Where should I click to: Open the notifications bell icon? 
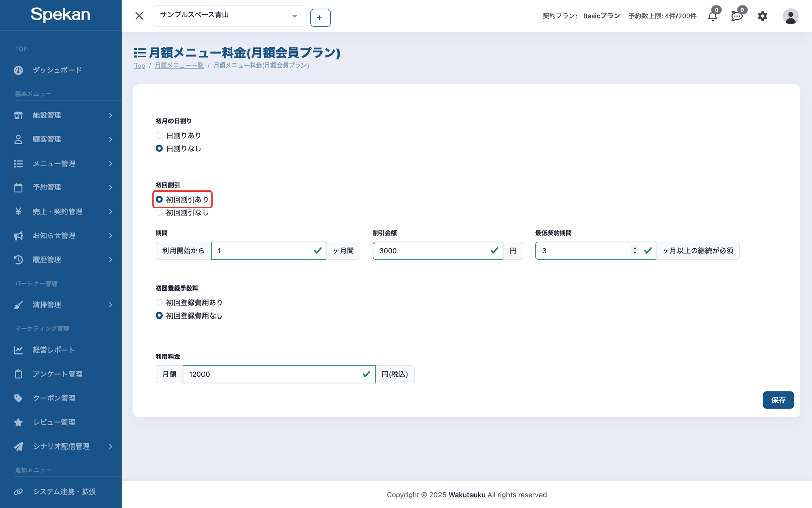coord(713,16)
